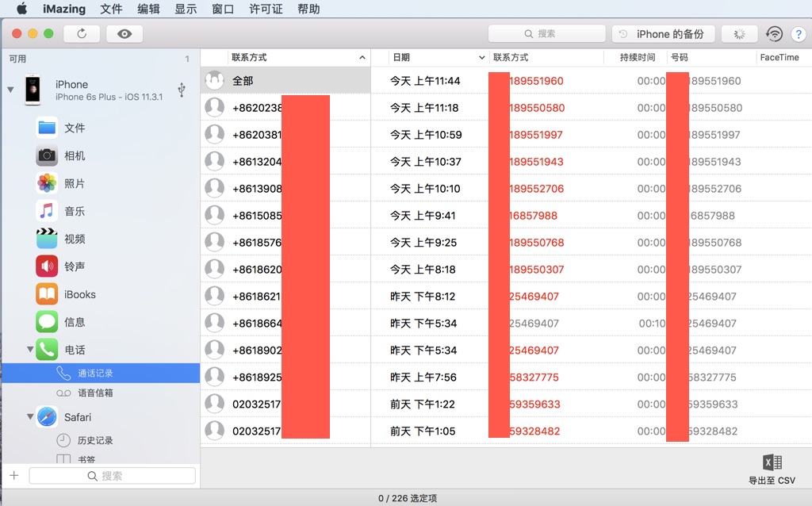Select the 全部 contacts row

tap(285, 81)
